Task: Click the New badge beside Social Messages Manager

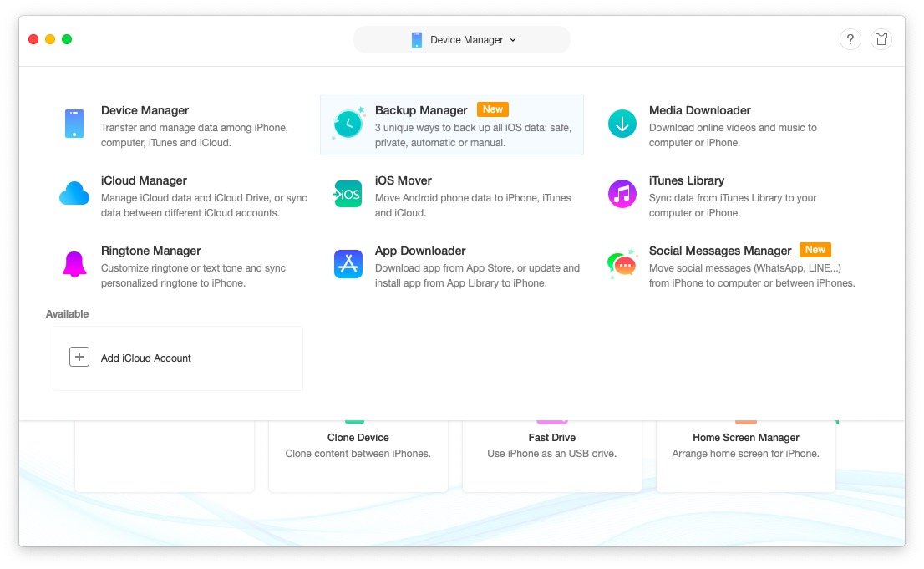Action: click(x=815, y=250)
